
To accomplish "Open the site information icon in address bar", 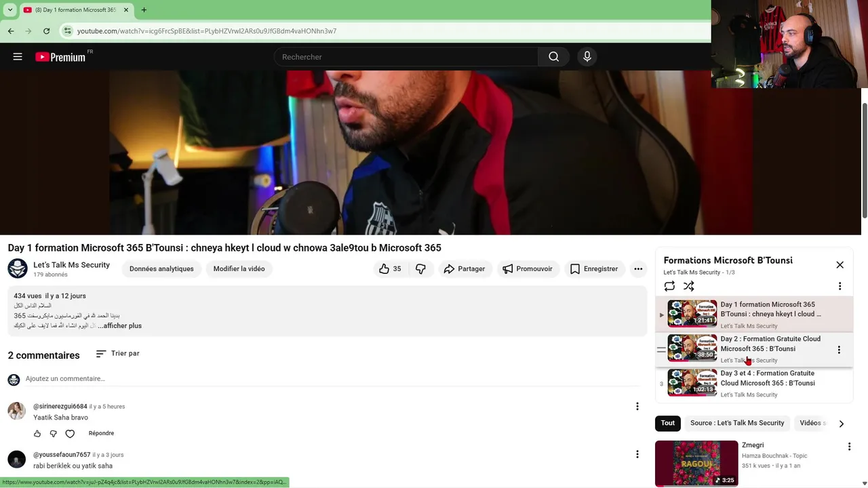I will (66, 31).
